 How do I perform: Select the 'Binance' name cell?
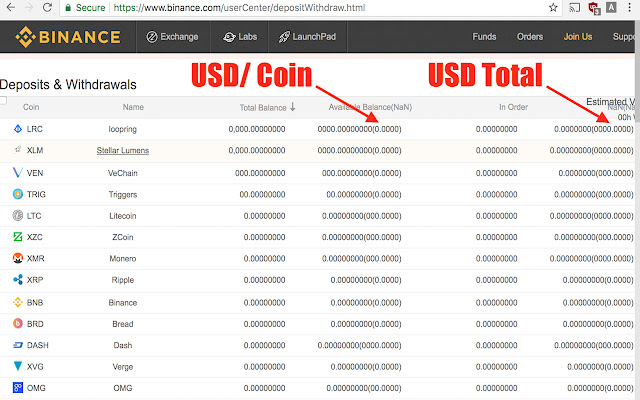click(x=122, y=302)
